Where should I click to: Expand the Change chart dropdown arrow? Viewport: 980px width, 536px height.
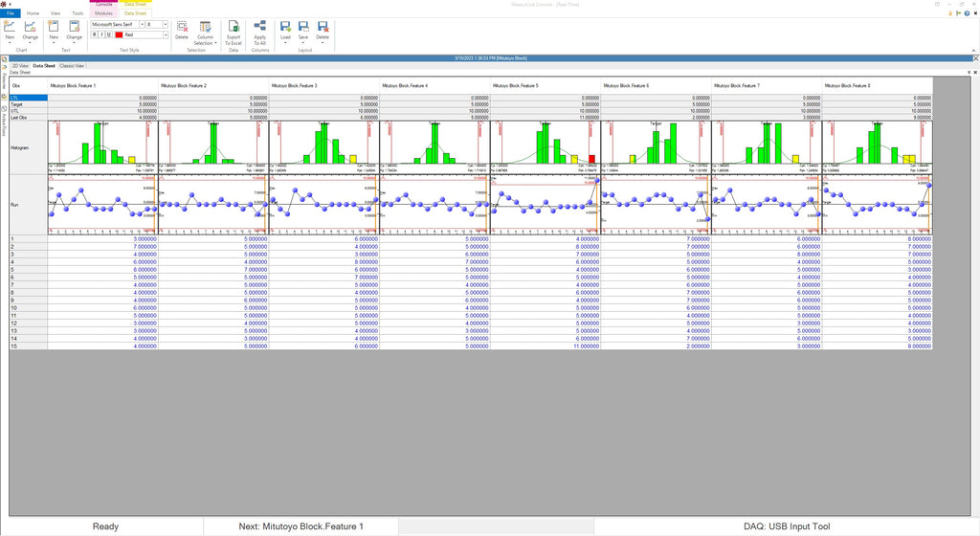point(30,43)
